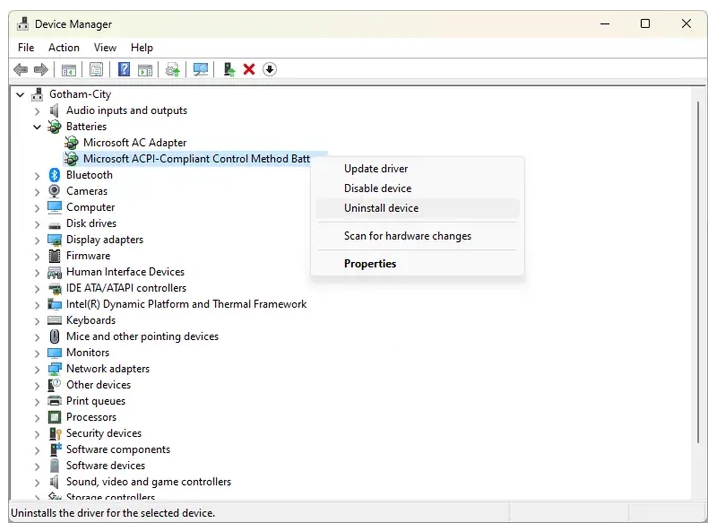Expand the Other devices chevron
The height and width of the screenshot is (524, 714).
click(37, 385)
